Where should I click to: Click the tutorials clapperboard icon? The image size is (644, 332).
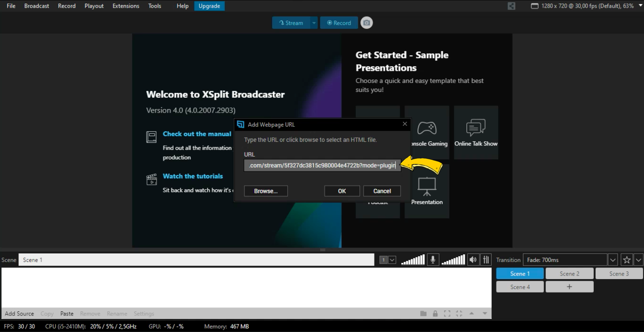coord(152,179)
